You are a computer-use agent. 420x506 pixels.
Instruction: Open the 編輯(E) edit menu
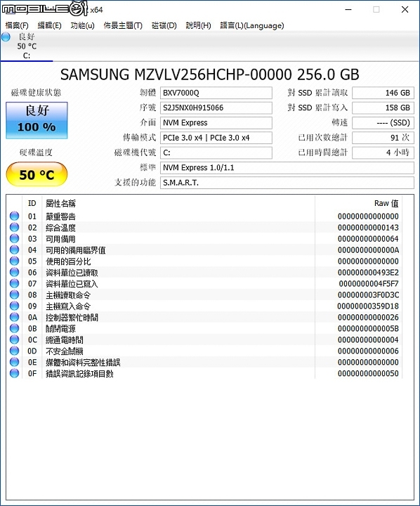pyautogui.click(x=49, y=25)
